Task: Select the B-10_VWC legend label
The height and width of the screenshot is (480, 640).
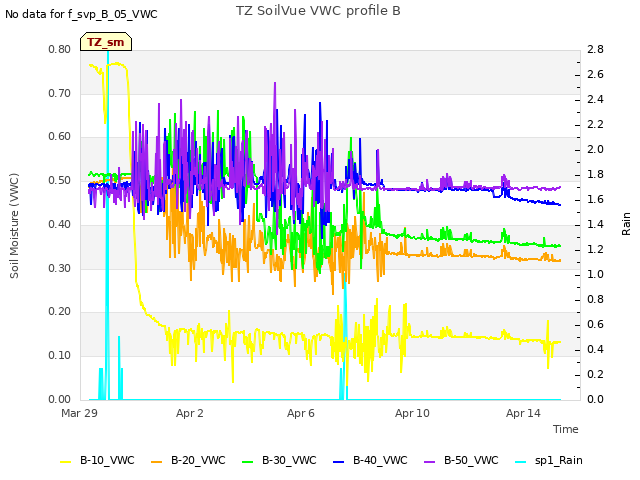Action: coord(107,460)
